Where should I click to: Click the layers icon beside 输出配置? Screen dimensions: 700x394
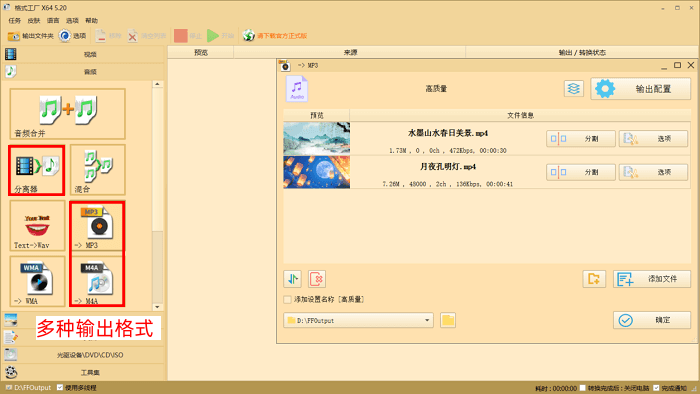574,89
